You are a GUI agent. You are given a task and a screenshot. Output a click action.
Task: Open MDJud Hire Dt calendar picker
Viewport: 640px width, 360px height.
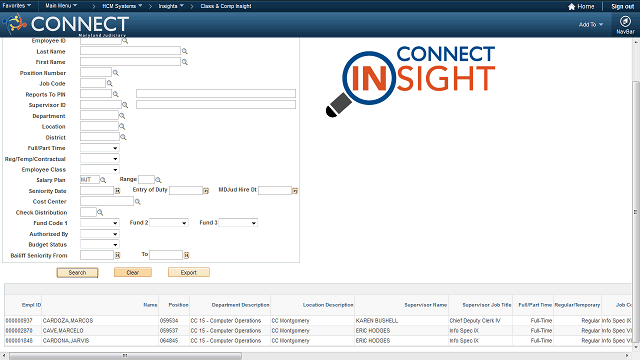(x=295, y=191)
